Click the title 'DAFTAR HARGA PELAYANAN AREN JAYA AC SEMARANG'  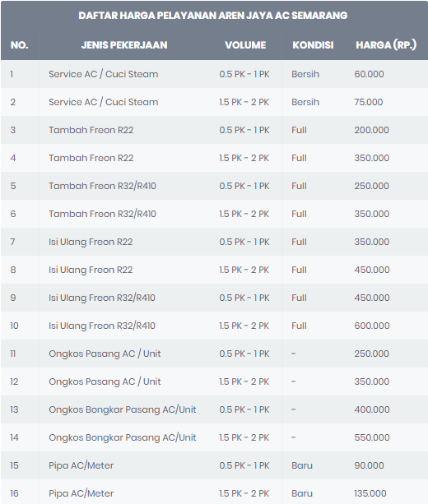(212, 16)
